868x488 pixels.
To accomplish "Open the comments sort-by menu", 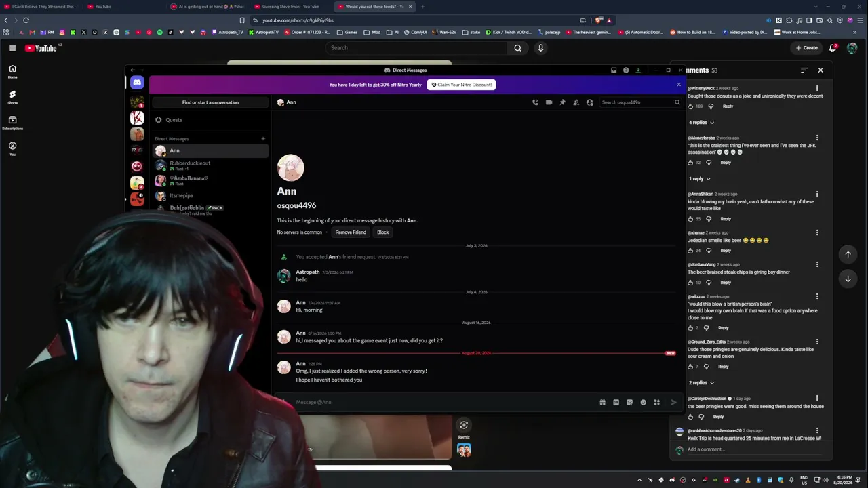I will (804, 70).
